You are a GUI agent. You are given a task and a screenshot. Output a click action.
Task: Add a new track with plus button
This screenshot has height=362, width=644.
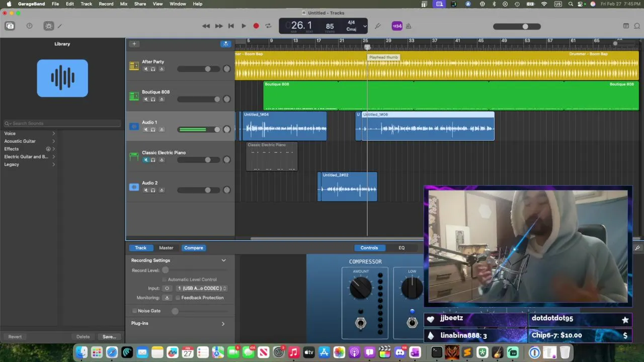click(134, 44)
